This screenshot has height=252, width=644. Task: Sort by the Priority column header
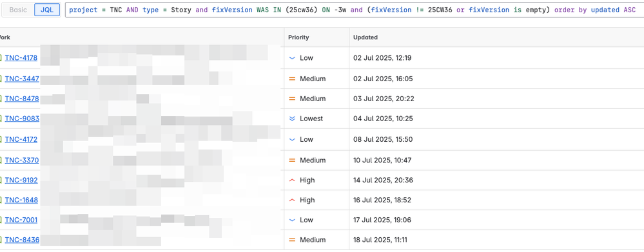[298, 37]
